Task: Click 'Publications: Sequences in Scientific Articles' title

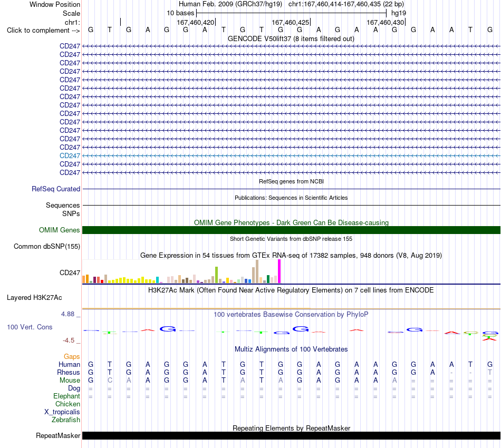Action: tap(291, 198)
